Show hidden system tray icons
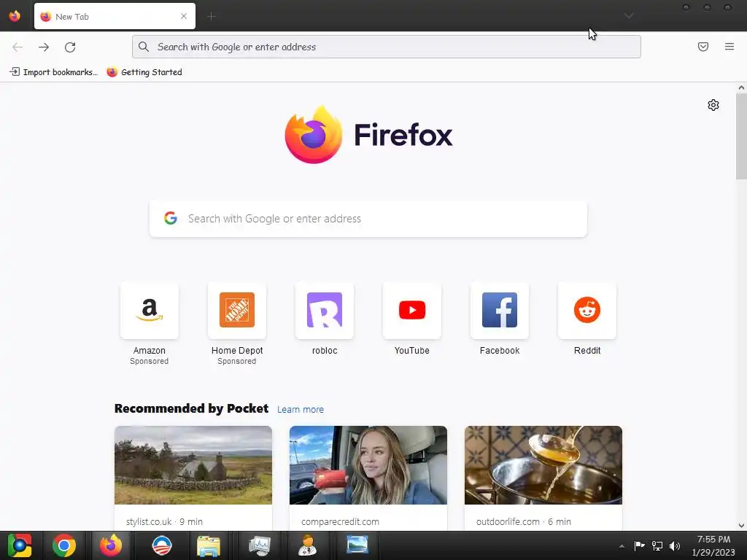747x560 pixels. pos(622,546)
